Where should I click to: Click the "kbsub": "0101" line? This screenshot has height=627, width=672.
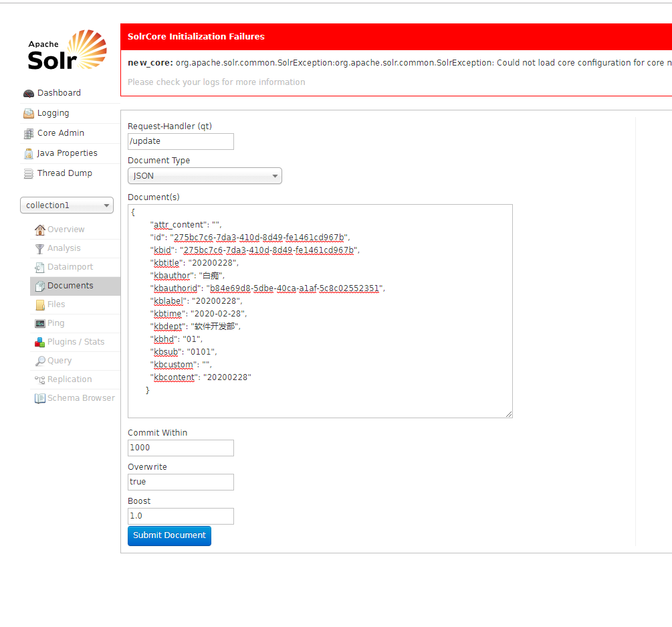click(x=183, y=352)
